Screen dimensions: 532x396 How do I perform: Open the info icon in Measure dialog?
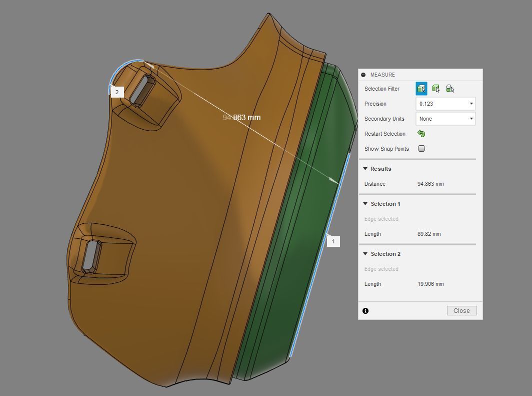pos(365,311)
